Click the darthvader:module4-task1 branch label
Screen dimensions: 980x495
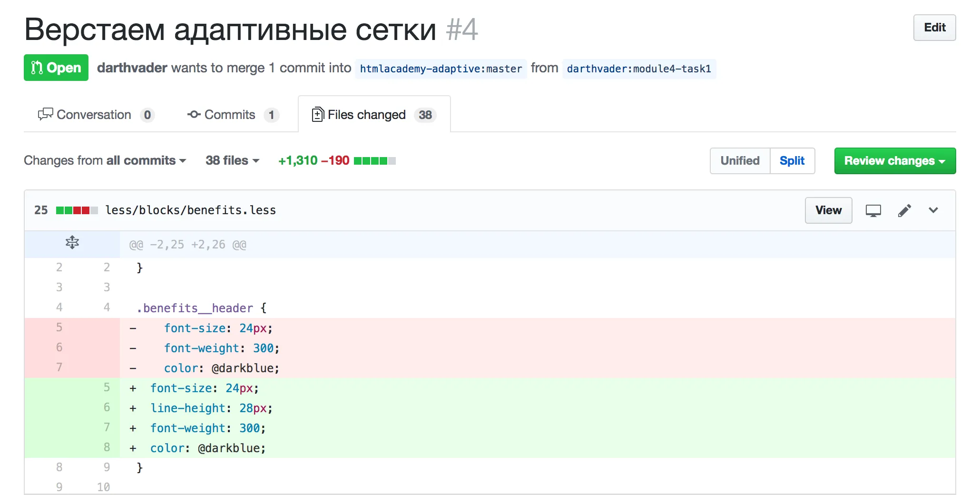point(639,69)
